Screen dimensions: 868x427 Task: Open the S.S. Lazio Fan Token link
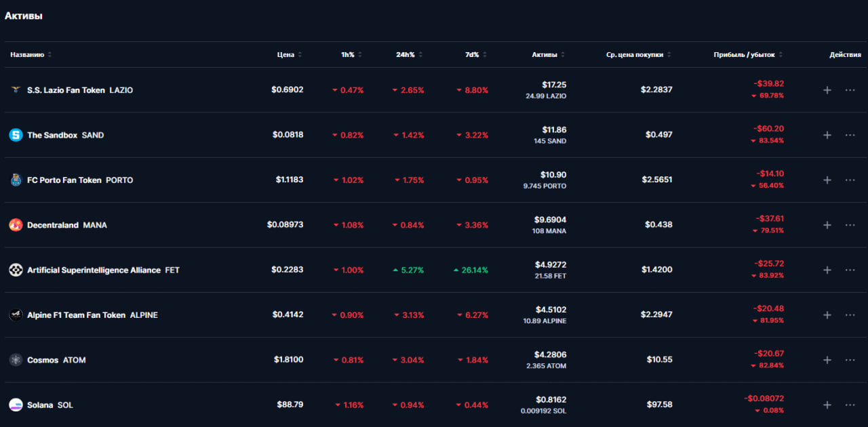(x=80, y=89)
